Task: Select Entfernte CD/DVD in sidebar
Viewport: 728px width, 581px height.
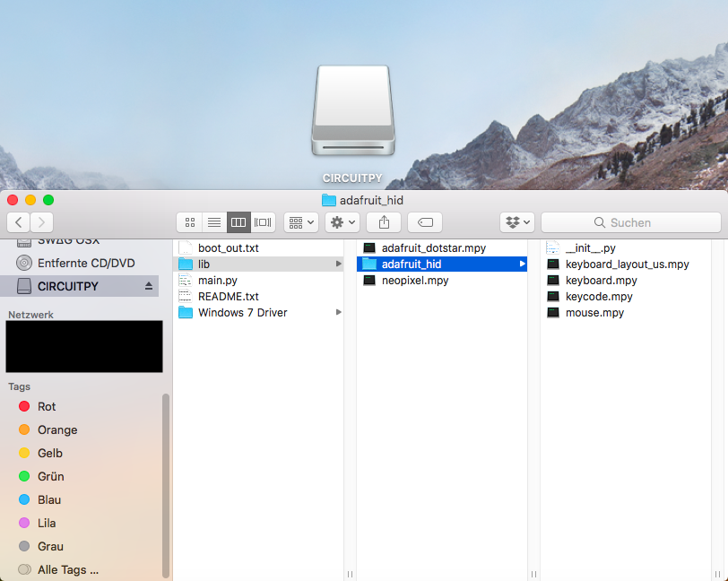Action: (x=80, y=263)
